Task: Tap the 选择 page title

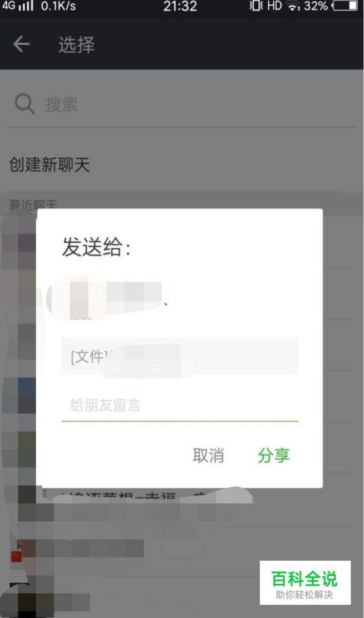Action: tap(76, 44)
